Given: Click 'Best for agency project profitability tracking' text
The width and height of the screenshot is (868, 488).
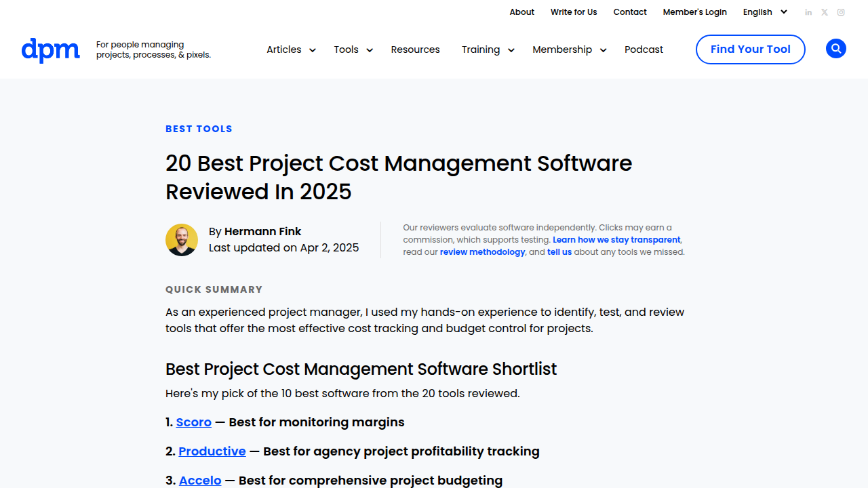Looking at the screenshot, I should coord(401,451).
